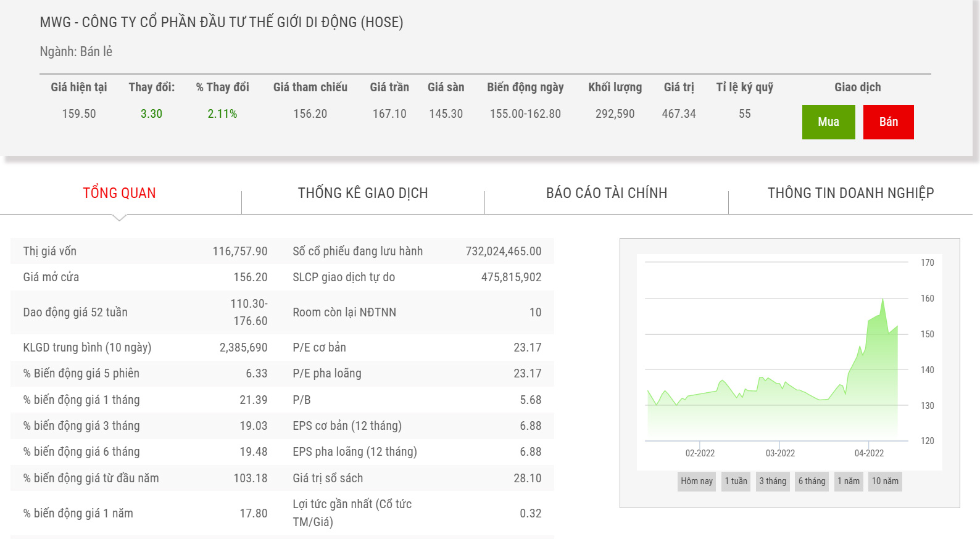The image size is (980, 539).
Task: Click the green Mua buy button
Action: tap(828, 122)
